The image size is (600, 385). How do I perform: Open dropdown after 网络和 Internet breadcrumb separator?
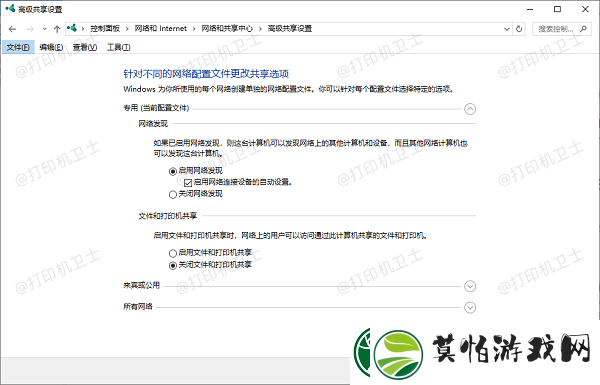194,29
